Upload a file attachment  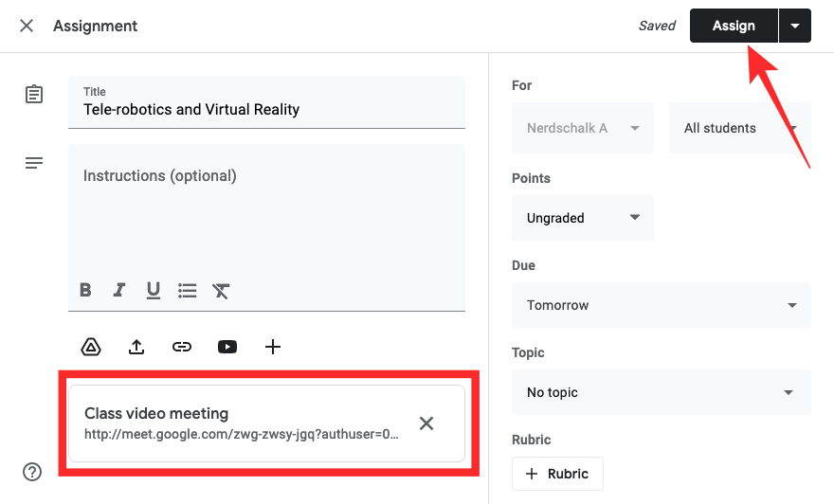pyautogui.click(x=136, y=347)
